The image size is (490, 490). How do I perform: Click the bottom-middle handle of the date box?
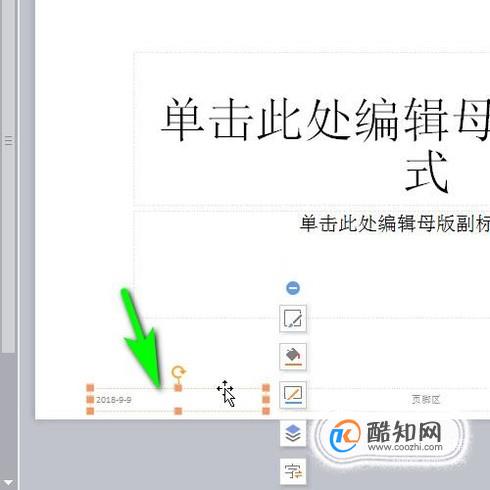[x=178, y=411]
